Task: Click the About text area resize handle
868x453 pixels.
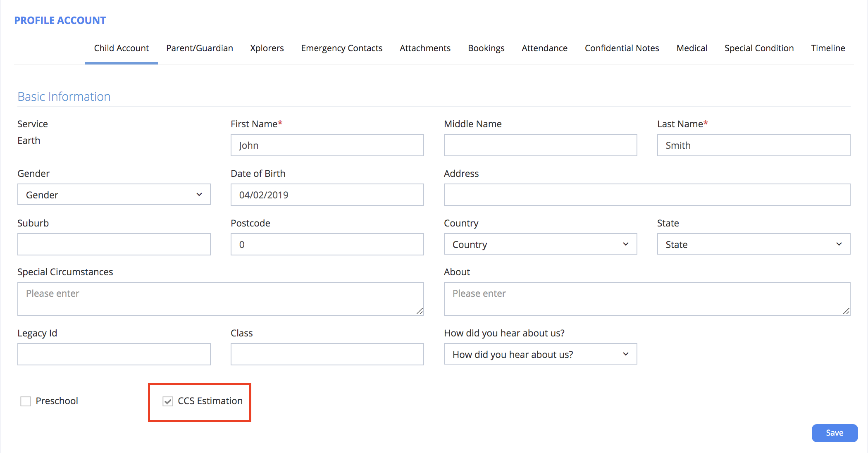Action: [846, 311]
